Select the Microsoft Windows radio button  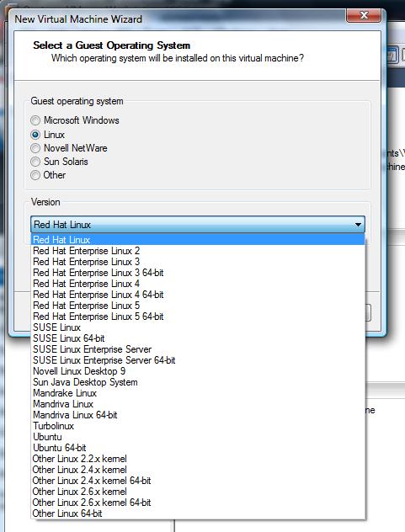point(35,120)
